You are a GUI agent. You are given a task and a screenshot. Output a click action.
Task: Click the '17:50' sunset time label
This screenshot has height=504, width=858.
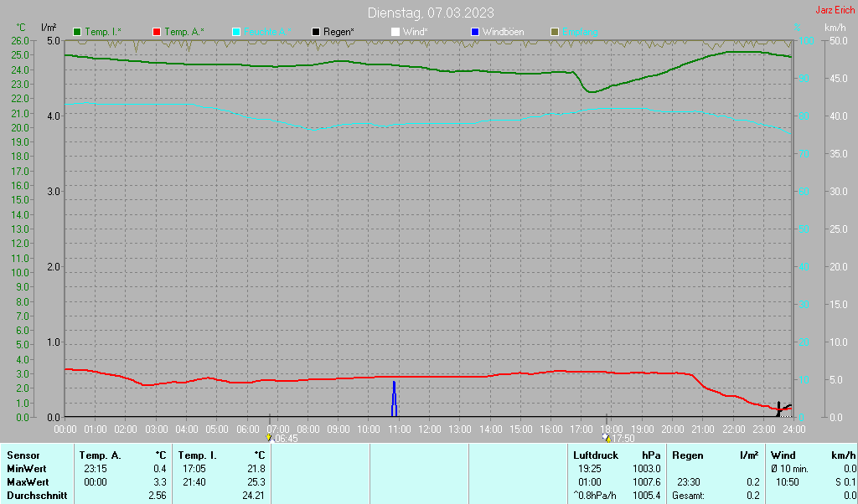[623, 439]
